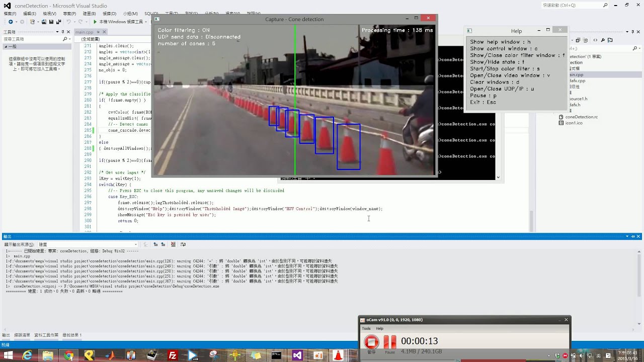Open the Team menu in Visual Studio

(x=130, y=14)
